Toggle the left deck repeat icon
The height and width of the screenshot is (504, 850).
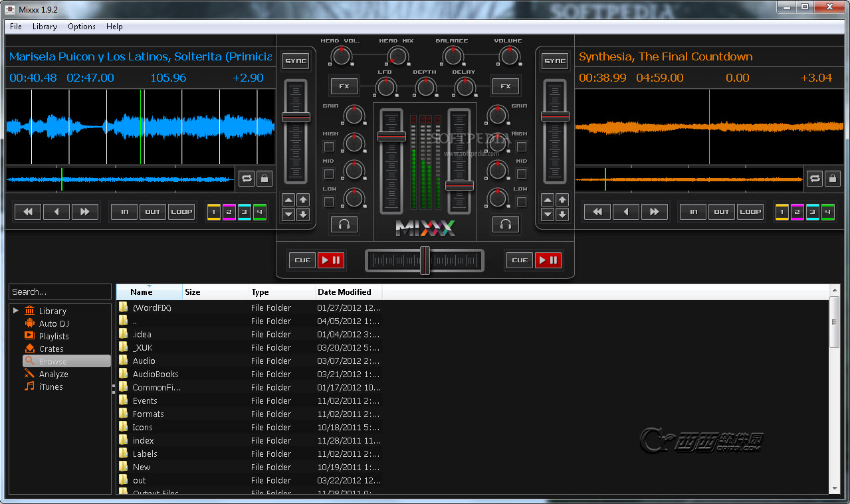pos(247,179)
